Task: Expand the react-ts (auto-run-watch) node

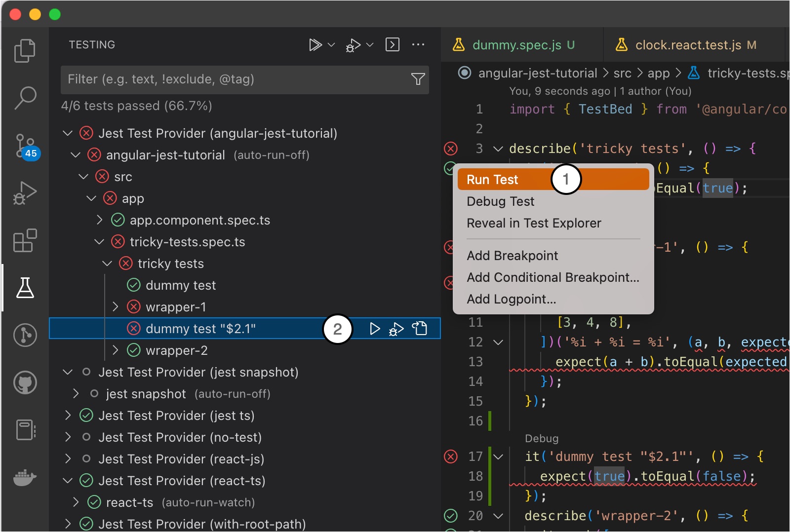Action: pos(76,502)
